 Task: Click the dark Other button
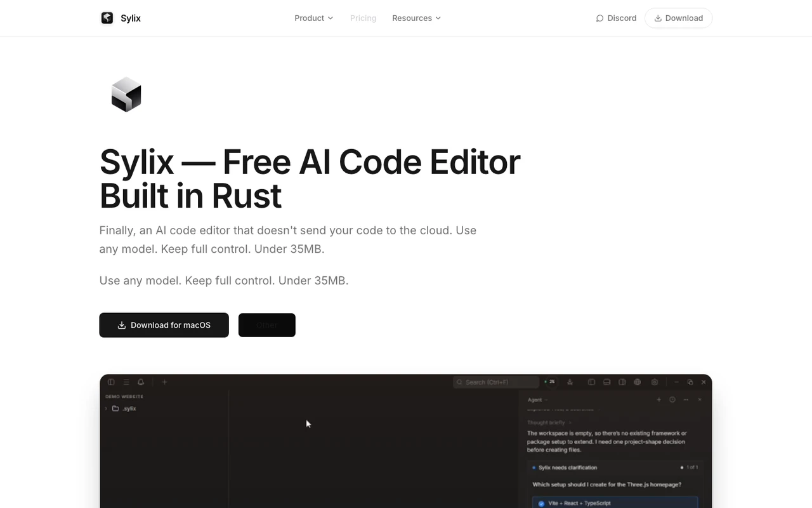point(267,325)
